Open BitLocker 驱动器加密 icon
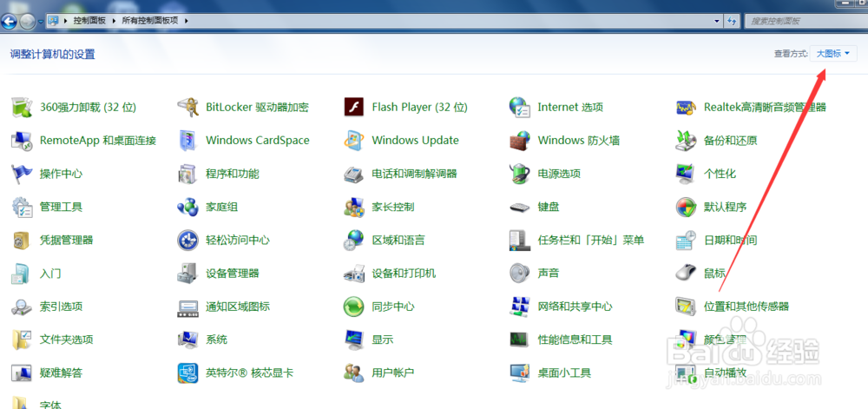This screenshot has height=409, width=868. (188, 107)
